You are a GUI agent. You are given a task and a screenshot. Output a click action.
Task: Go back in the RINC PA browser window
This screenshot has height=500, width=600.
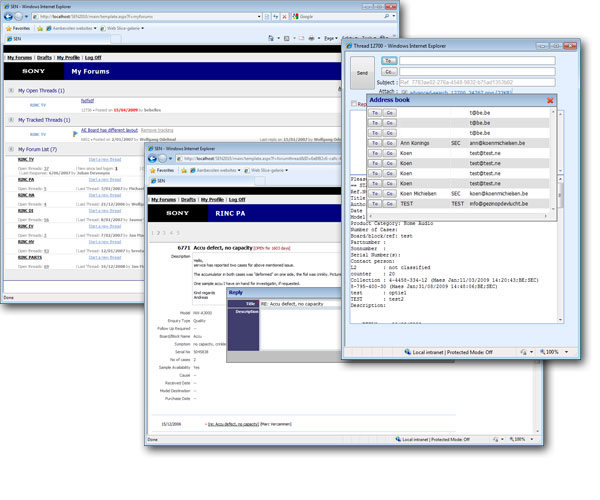152,158
